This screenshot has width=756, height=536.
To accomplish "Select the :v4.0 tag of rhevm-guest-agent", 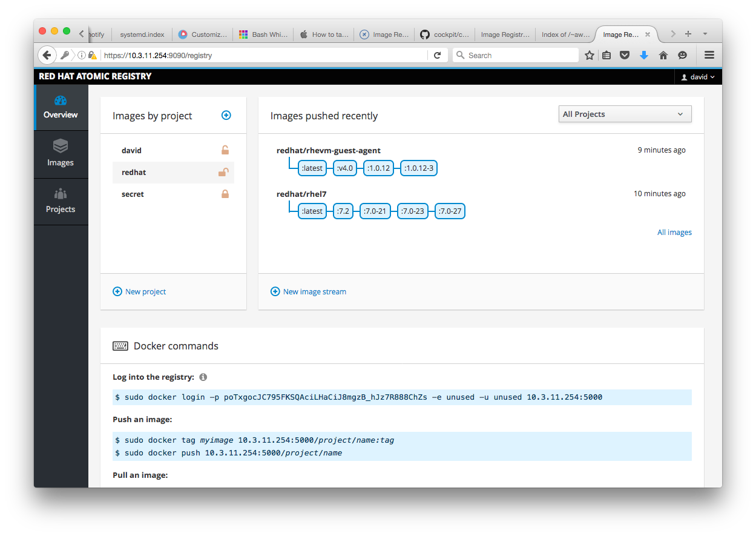I will (344, 168).
